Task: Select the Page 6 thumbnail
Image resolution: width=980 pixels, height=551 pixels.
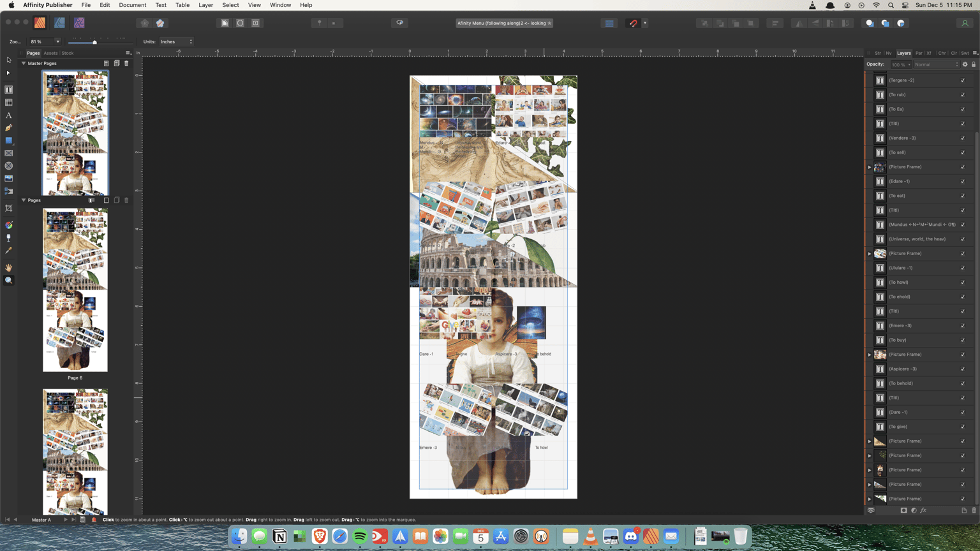Action: tap(75, 290)
